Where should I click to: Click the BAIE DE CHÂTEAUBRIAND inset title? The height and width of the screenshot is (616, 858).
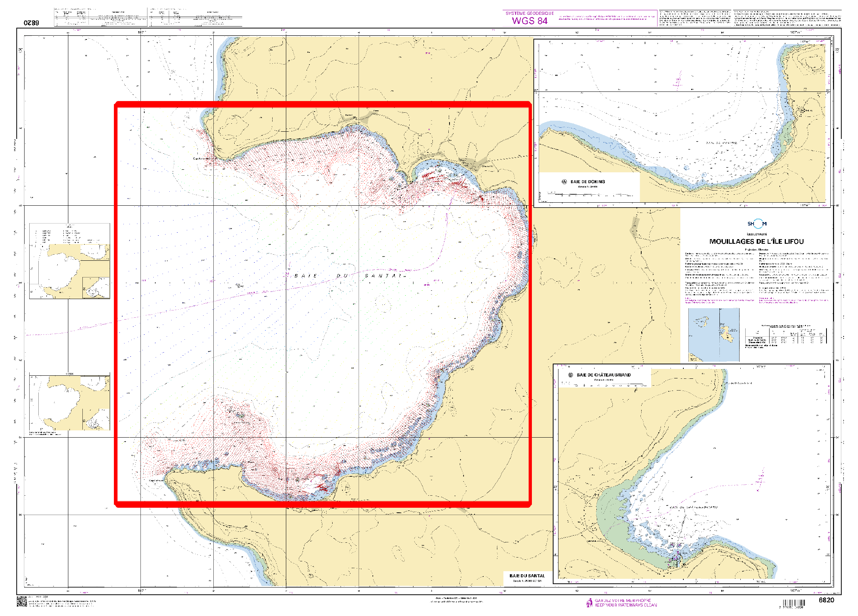(x=604, y=375)
